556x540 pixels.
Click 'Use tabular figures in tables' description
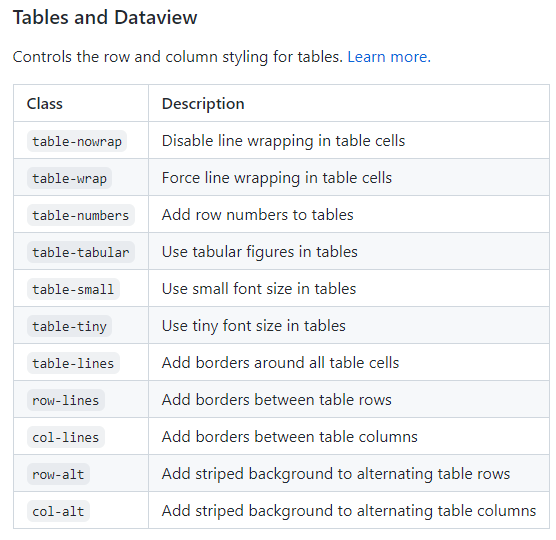pyautogui.click(x=260, y=252)
